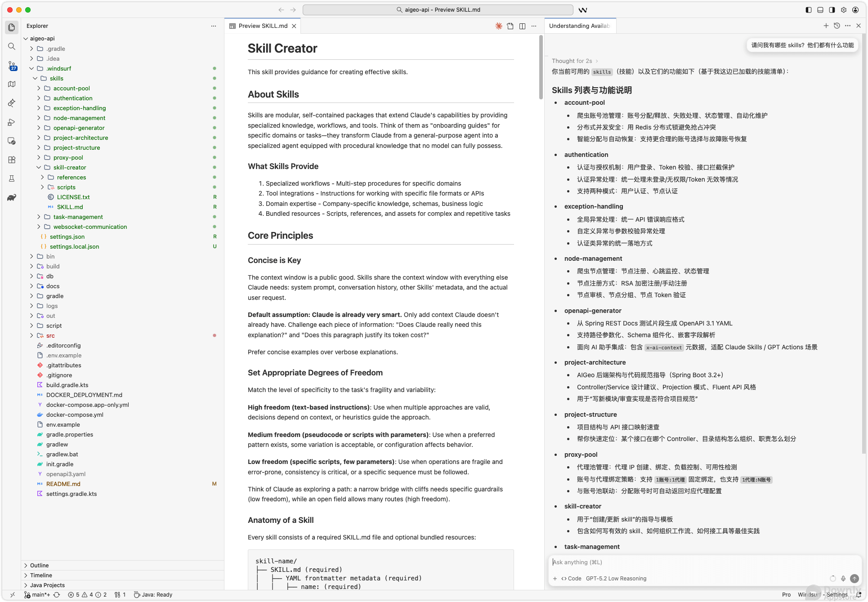
Task: Collapse the skill-creator folder
Action: (x=39, y=167)
